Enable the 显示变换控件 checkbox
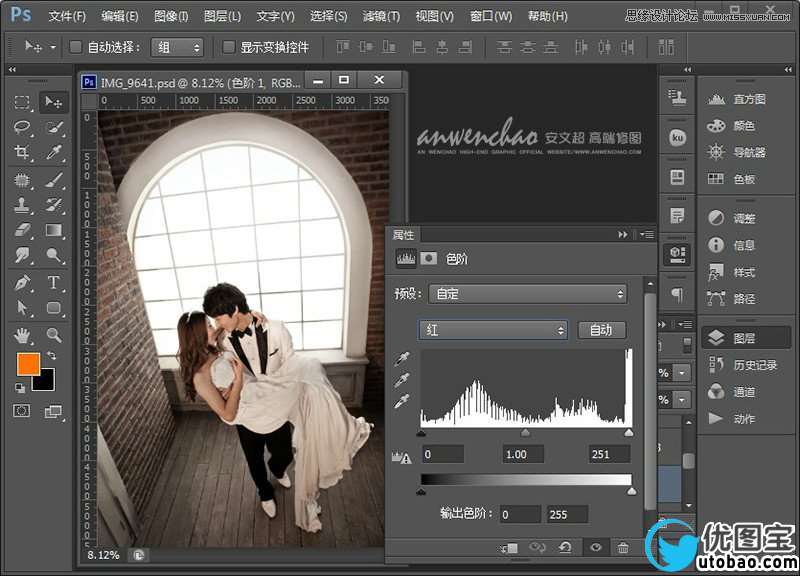This screenshot has width=800, height=576. pos(229,47)
